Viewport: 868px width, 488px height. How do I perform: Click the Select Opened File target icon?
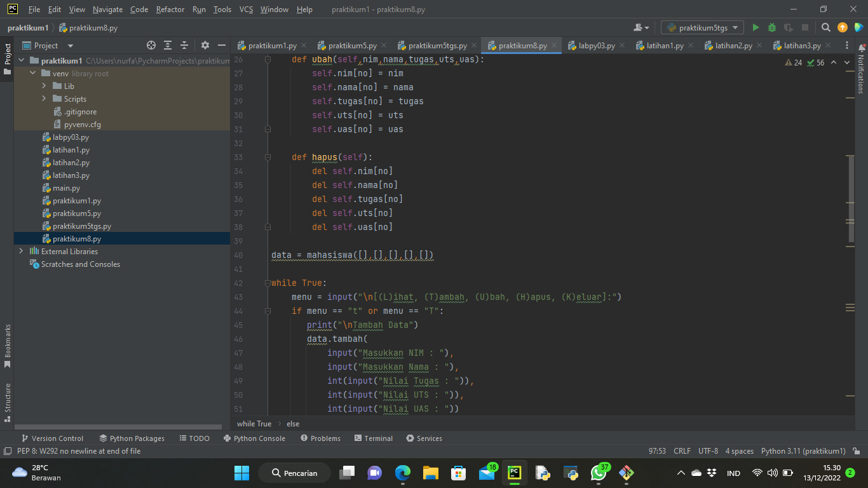pos(151,45)
